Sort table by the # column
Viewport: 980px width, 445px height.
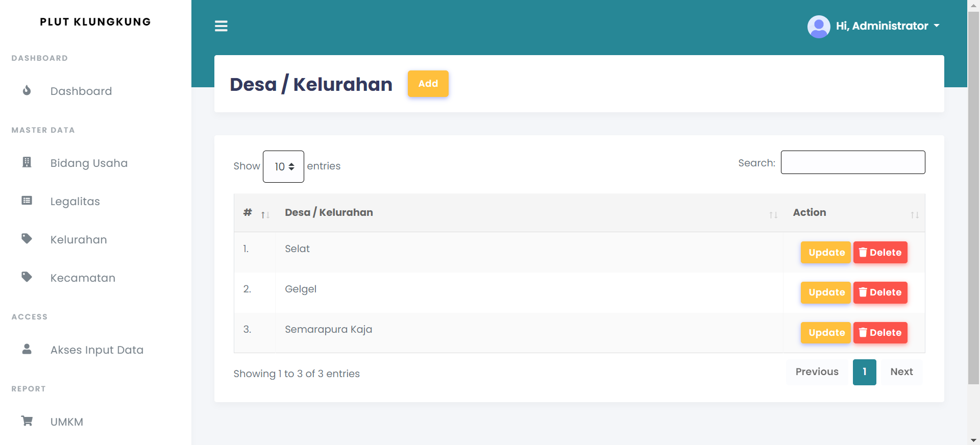point(254,213)
